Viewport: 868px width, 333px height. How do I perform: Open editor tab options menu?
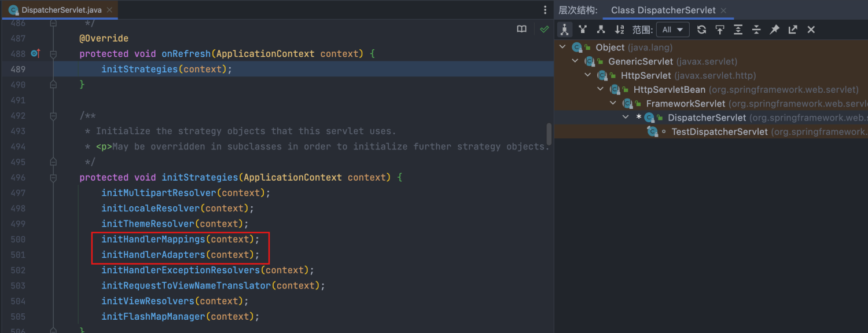click(545, 10)
